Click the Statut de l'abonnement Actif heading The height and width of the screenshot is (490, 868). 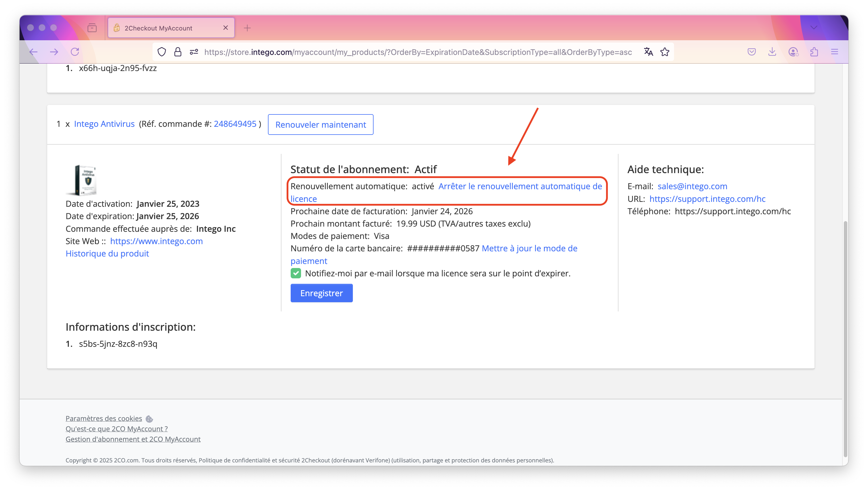363,169
